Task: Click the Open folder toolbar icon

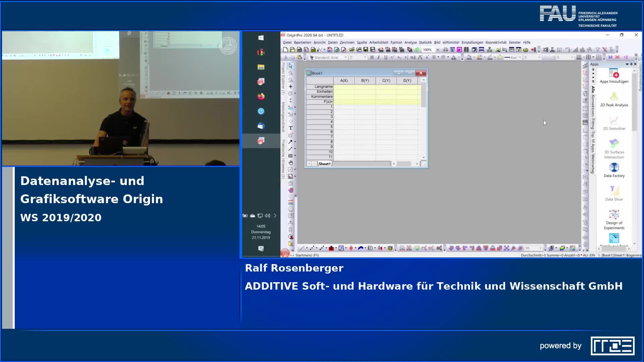Action: pyautogui.click(x=352, y=50)
